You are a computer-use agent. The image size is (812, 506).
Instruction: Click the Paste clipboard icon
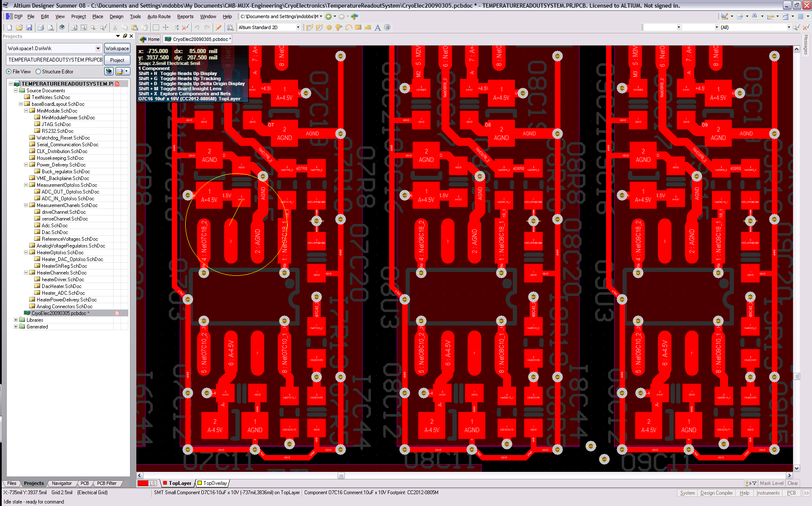135,27
